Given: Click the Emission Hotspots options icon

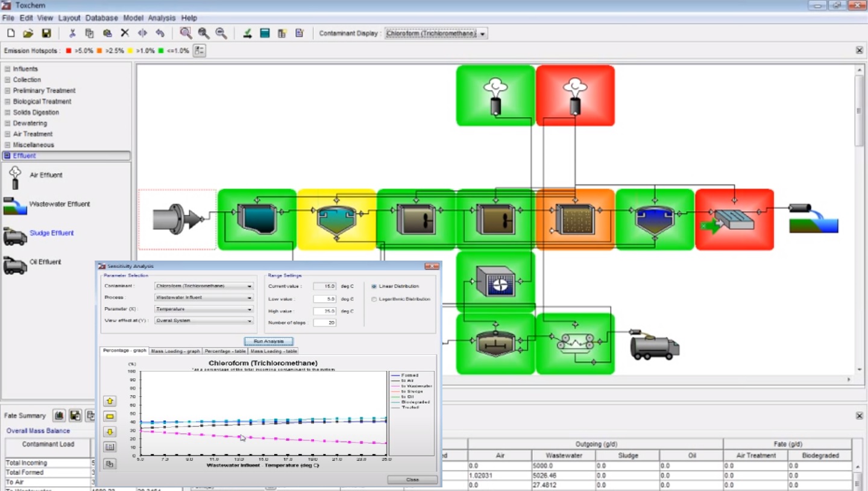Looking at the screenshot, I should click(x=200, y=51).
